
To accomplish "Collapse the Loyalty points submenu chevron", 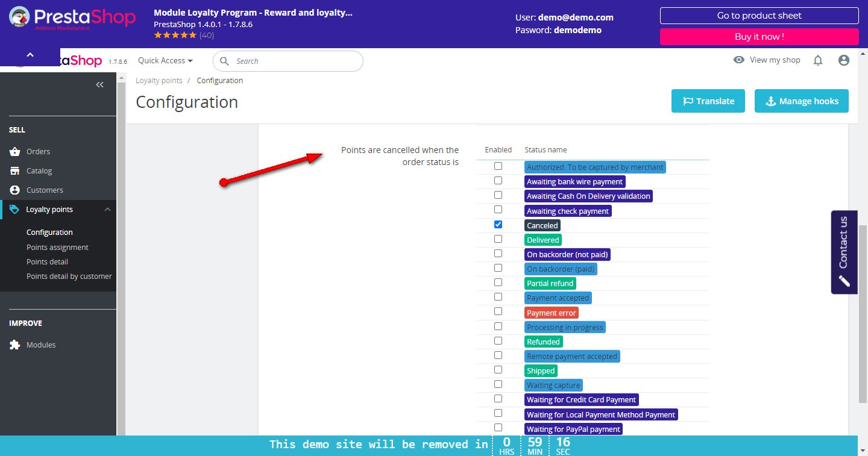I will click(107, 210).
